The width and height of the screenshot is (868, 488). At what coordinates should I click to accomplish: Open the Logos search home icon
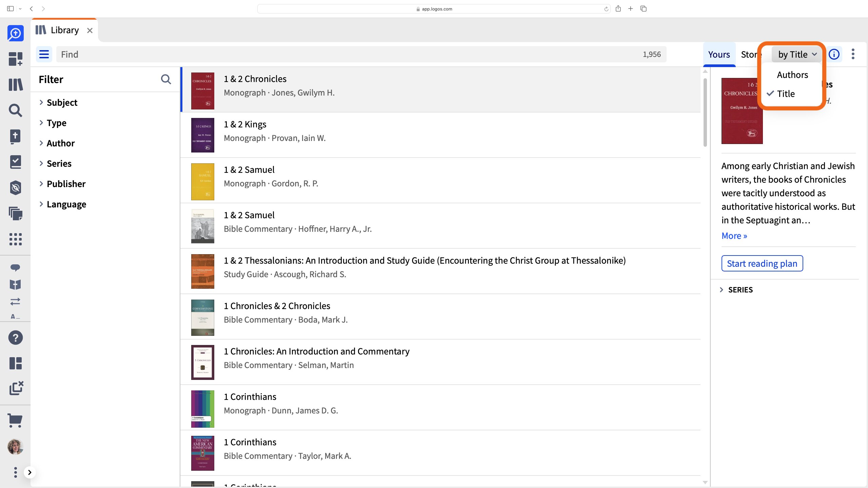pyautogui.click(x=15, y=33)
